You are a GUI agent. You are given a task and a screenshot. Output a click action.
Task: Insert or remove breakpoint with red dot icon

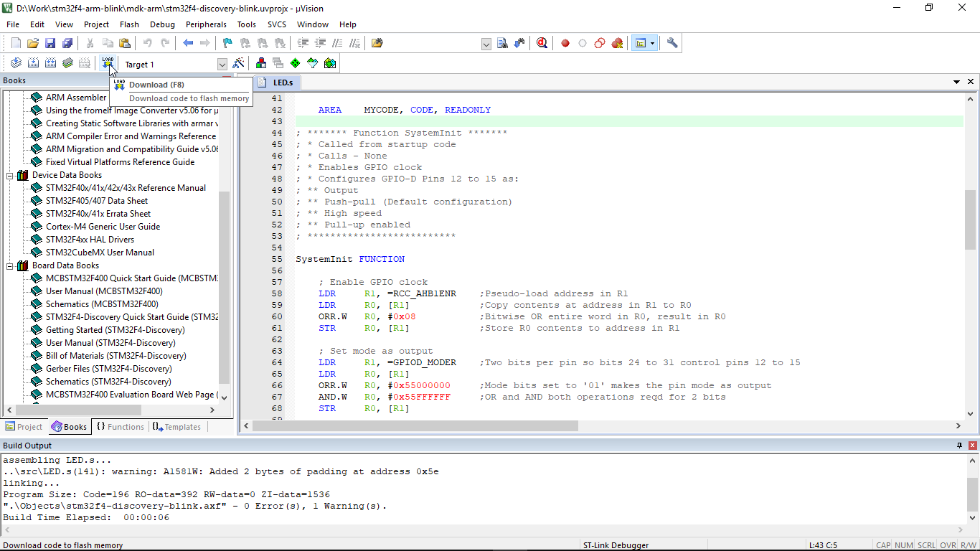tap(565, 43)
